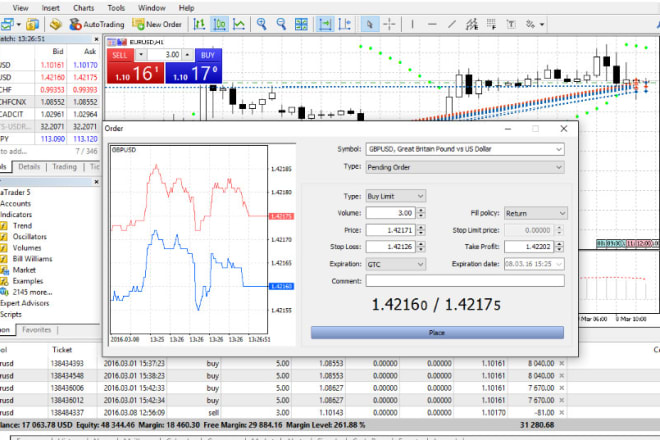The image size is (660, 440).
Task: Switch to the Trading tab in Market Watch
Action: [x=64, y=167]
